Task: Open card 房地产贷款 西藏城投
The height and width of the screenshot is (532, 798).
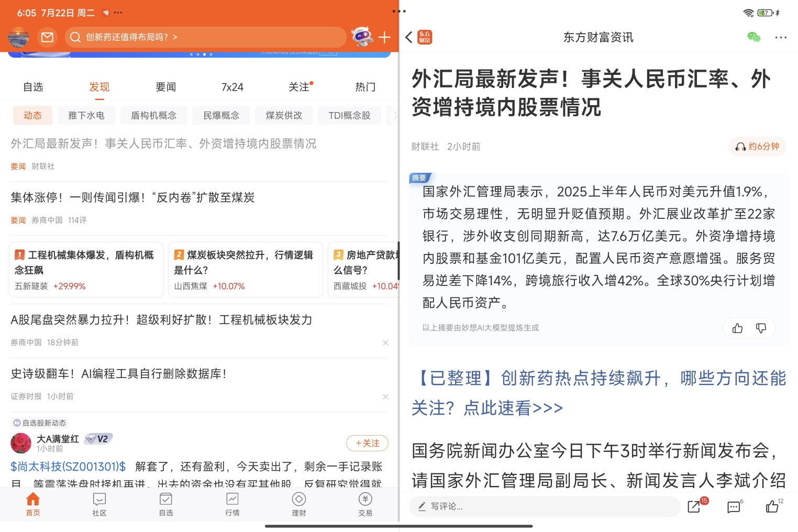Action: click(364, 270)
